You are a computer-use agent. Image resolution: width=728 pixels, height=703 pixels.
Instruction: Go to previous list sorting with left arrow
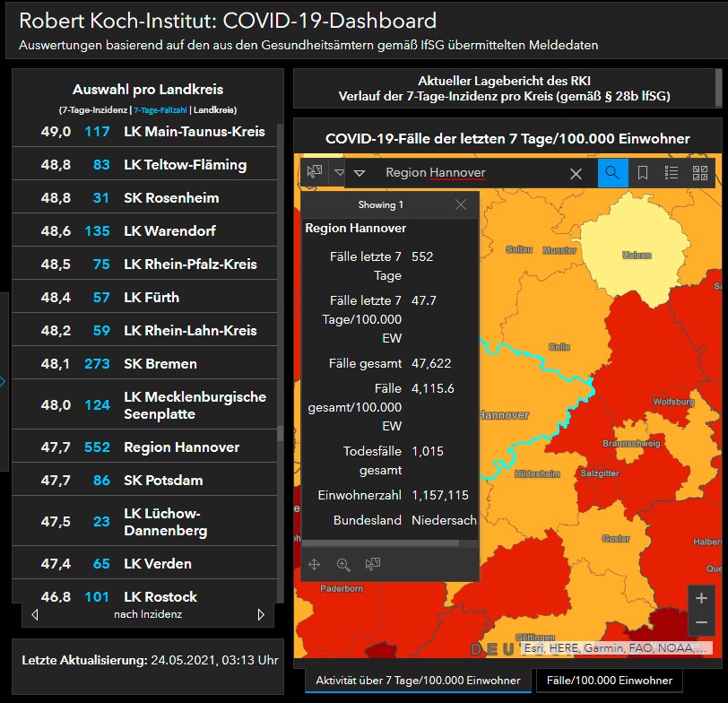point(35,615)
